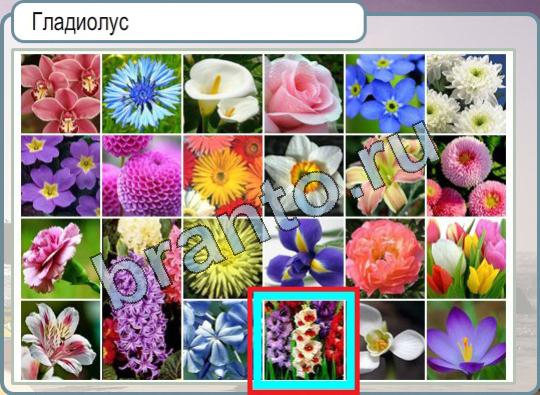Image resolution: width=540 pixels, height=395 pixels.
Task: Choose the blue iris picture
Action: click(304, 253)
